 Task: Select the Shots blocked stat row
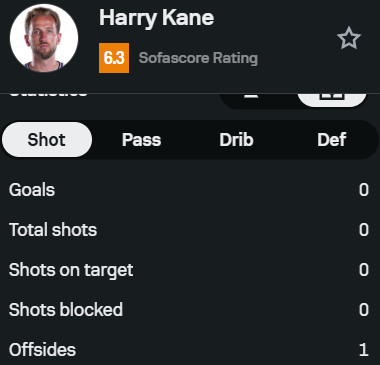(x=189, y=310)
